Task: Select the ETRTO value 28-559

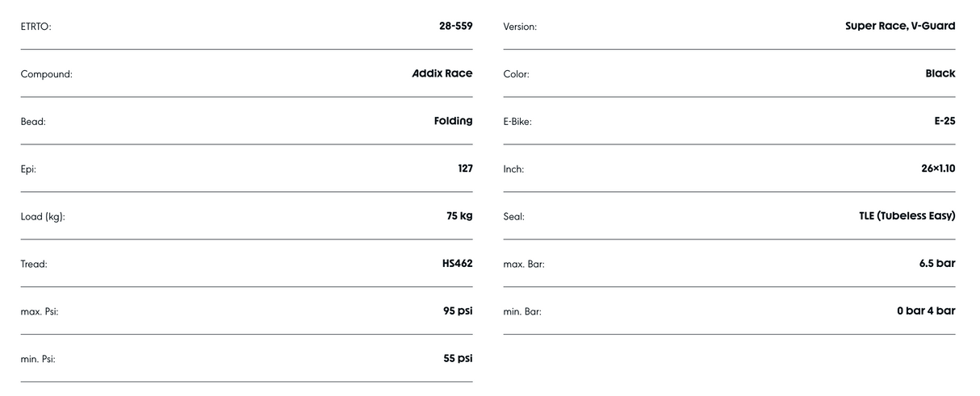Action: 455,26
